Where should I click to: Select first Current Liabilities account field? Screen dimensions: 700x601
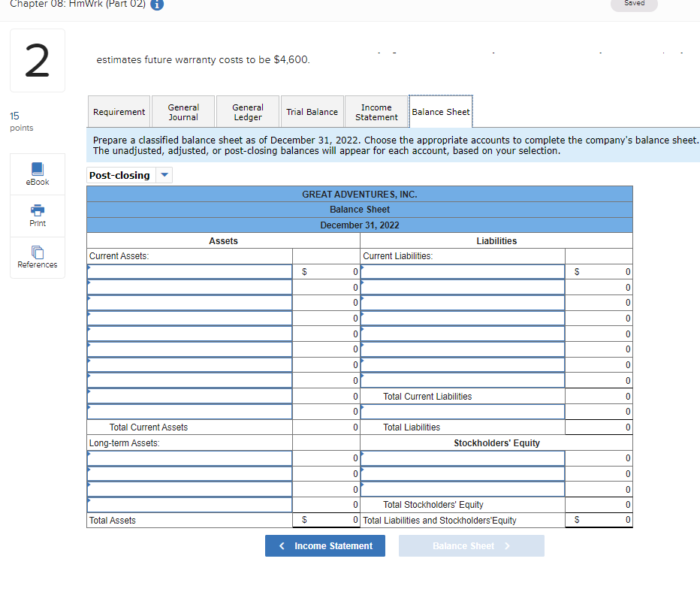tap(463, 271)
